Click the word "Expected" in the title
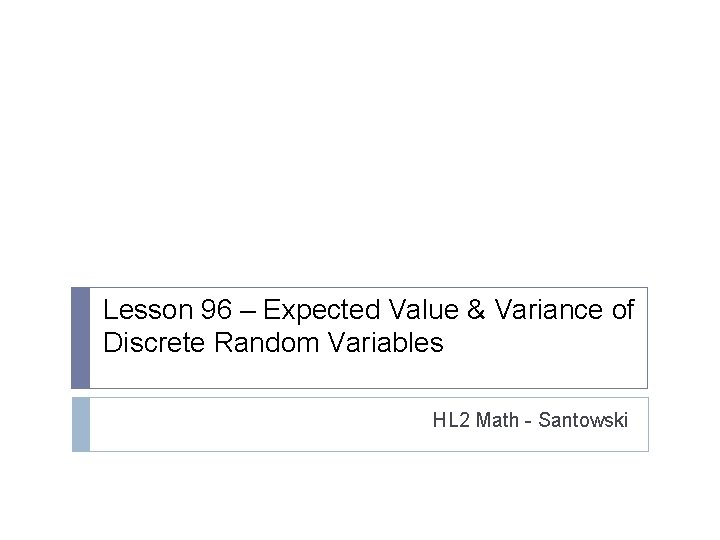 pos(322,310)
